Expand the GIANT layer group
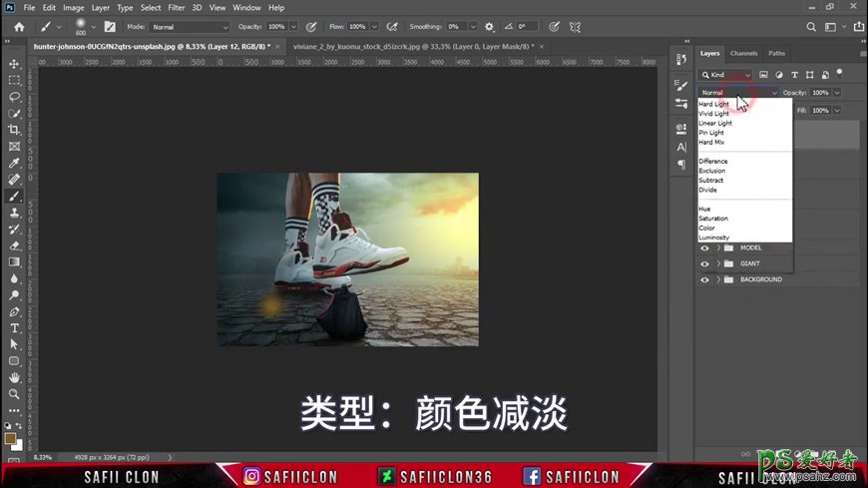The width and height of the screenshot is (868, 488). coord(718,264)
